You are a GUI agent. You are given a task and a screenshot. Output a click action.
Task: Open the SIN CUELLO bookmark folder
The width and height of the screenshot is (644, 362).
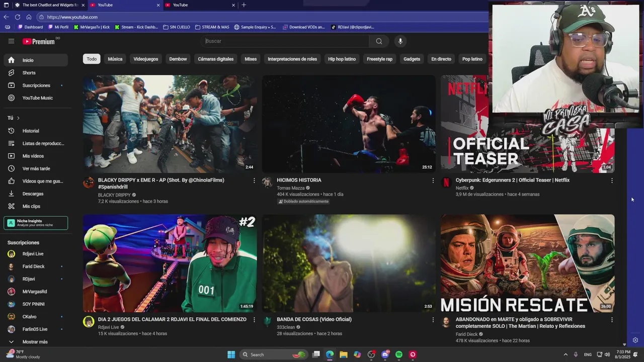pos(177,27)
